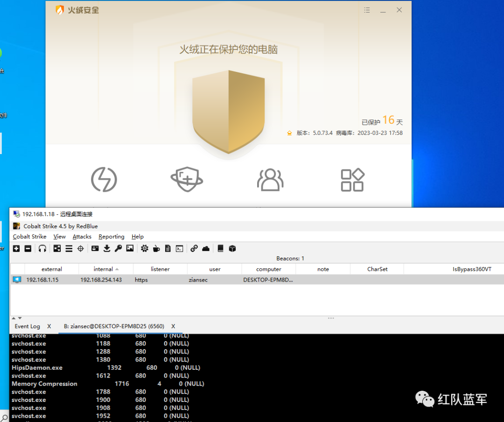Click the terminal scripted web delivery icon

pyautogui.click(x=179, y=248)
